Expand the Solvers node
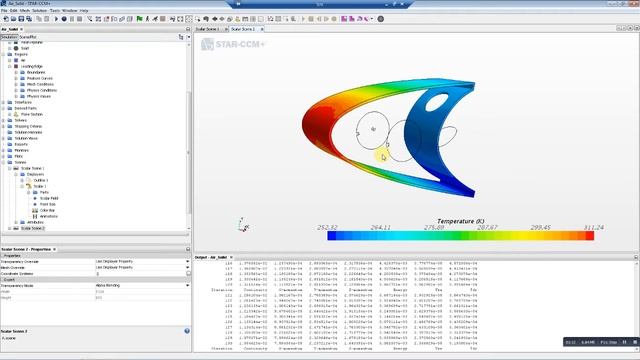The height and width of the screenshot is (360, 640). point(4,120)
